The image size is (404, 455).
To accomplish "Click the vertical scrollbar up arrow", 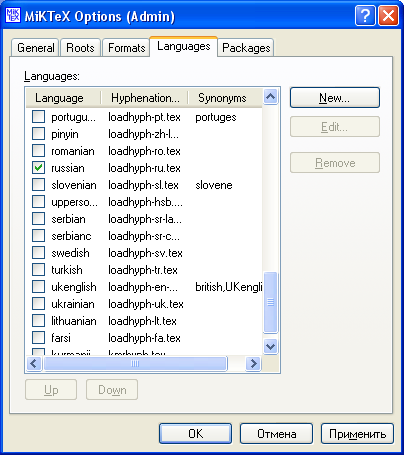I will (x=270, y=97).
